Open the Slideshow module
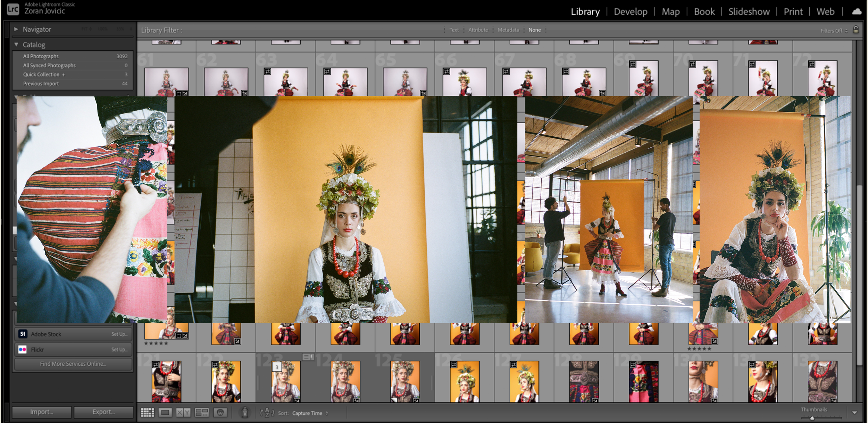Image resolution: width=868 pixels, height=423 pixels. (749, 12)
